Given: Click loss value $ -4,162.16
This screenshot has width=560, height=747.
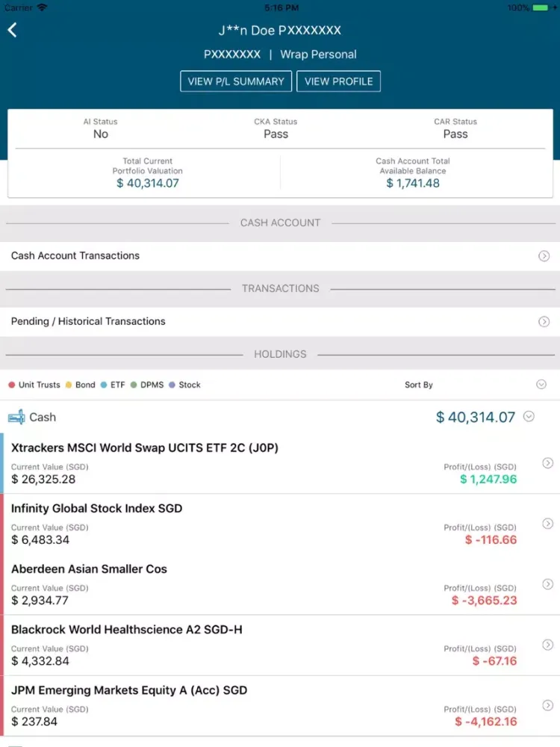Looking at the screenshot, I should point(486,722).
